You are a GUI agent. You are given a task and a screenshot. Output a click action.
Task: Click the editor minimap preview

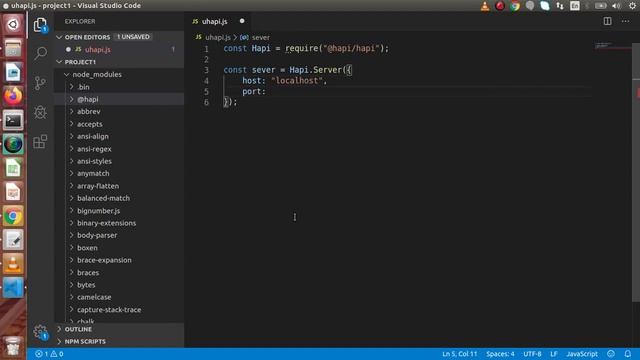pyautogui.click(x=612, y=45)
